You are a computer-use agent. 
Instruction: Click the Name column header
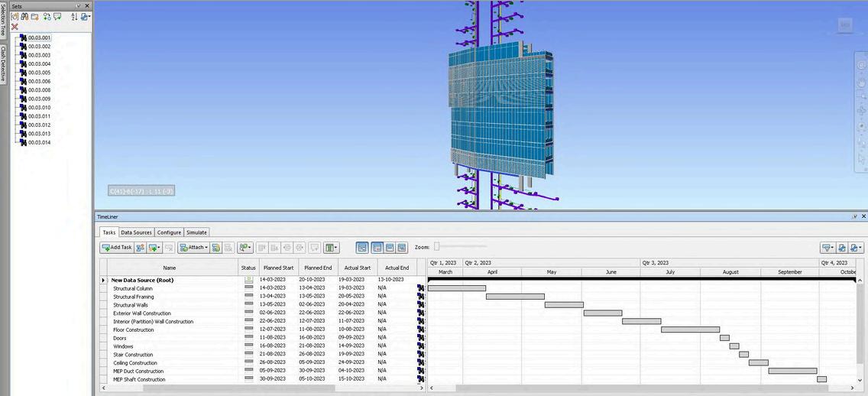tap(170, 268)
